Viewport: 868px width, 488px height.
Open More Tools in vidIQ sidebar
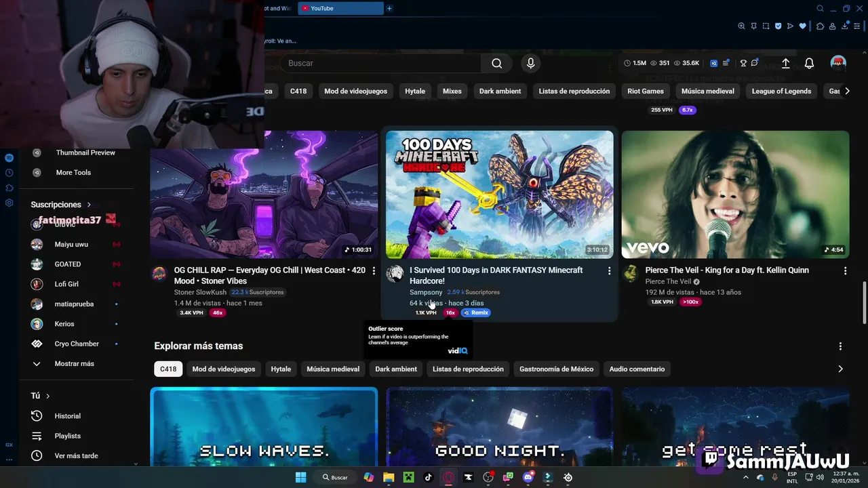[73, 172]
